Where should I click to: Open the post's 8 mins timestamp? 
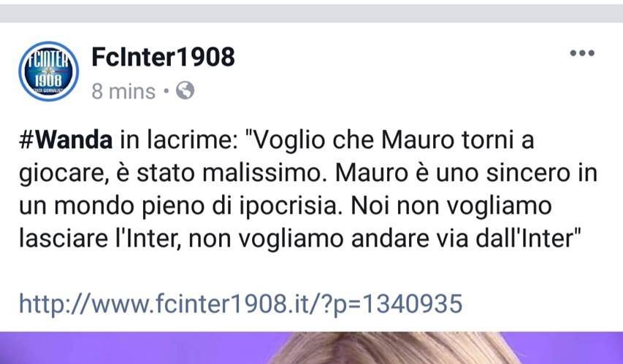[123, 92]
